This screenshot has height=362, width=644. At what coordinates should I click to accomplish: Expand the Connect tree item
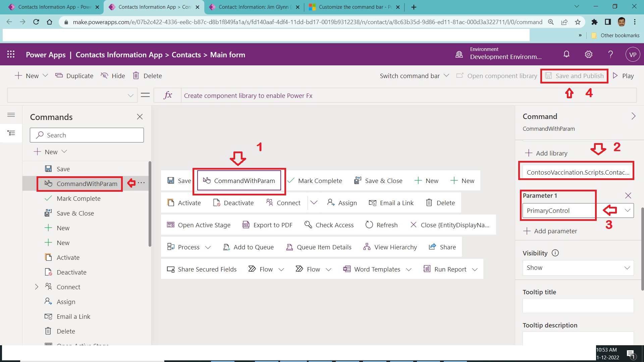[x=37, y=287]
